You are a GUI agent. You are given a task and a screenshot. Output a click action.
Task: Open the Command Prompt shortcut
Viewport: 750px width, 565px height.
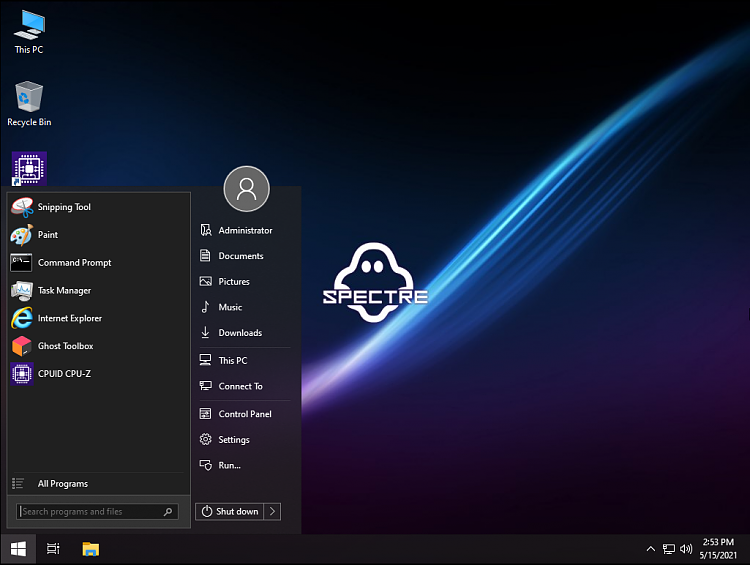99,263
